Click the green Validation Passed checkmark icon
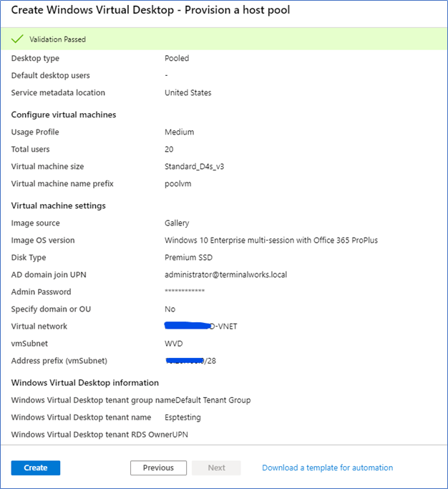This screenshot has height=489, width=448. pyautogui.click(x=17, y=39)
